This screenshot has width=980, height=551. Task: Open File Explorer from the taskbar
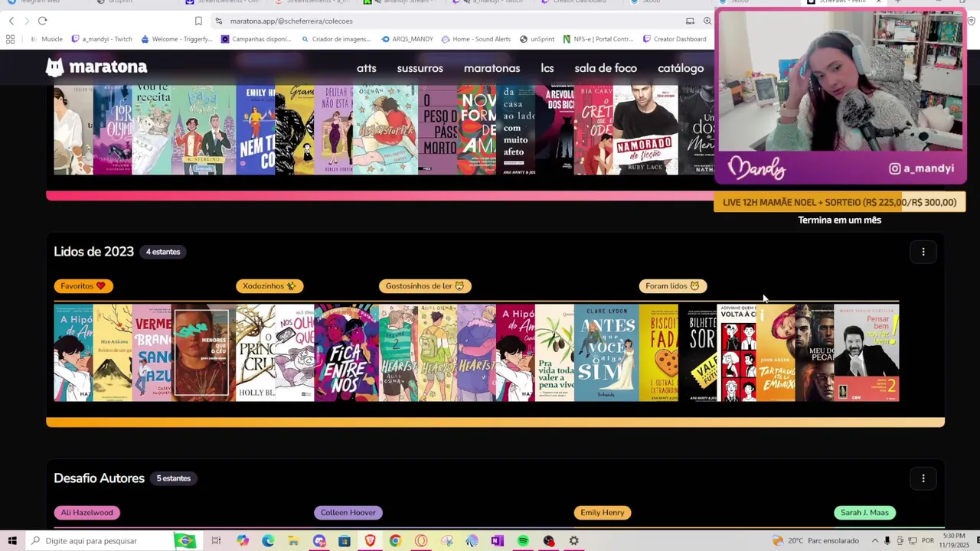(x=293, y=541)
